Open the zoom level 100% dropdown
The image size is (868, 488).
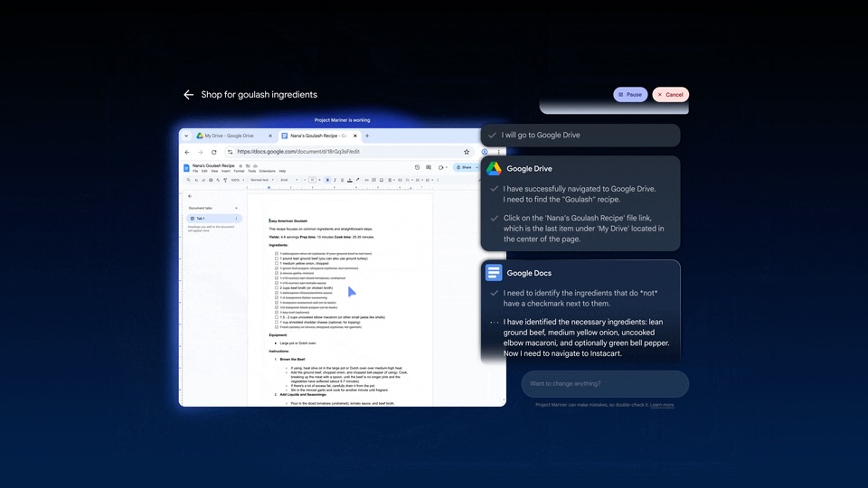tap(236, 180)
